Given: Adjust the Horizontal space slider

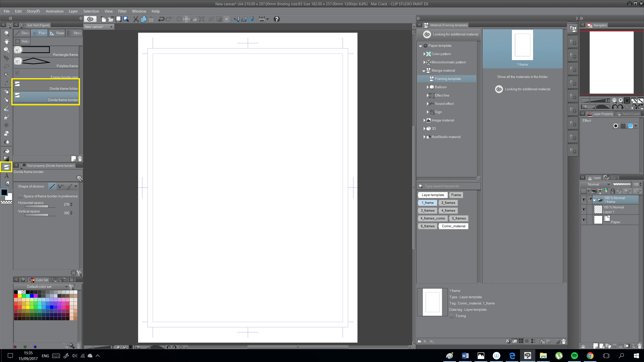Looking at the screenshot, I should 40,206.
